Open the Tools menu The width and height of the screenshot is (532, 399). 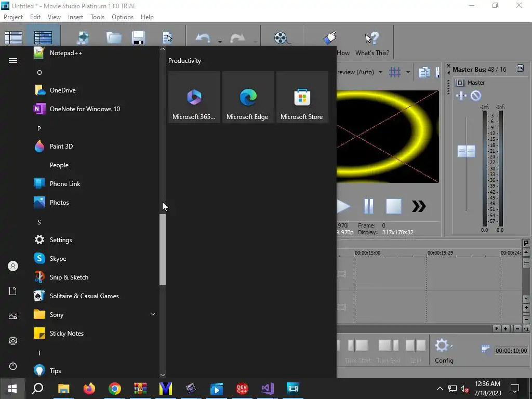click(97, 17)
